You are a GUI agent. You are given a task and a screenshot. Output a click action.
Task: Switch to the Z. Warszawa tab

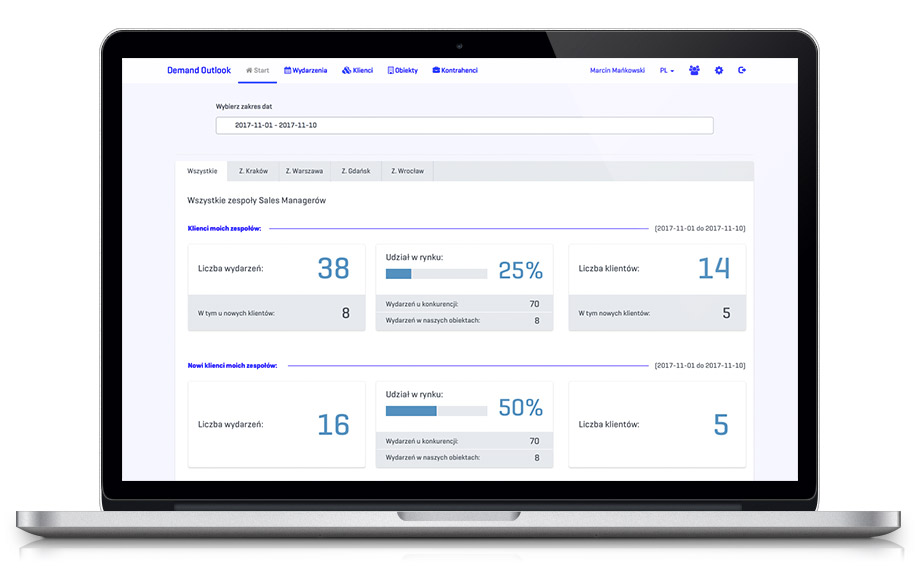coord(304,171)
